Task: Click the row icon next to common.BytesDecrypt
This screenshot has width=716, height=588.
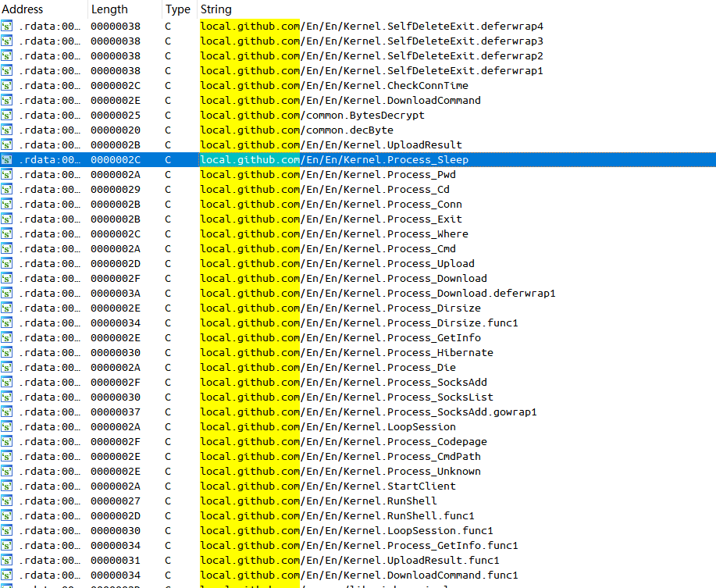Action: pos(7,116)
